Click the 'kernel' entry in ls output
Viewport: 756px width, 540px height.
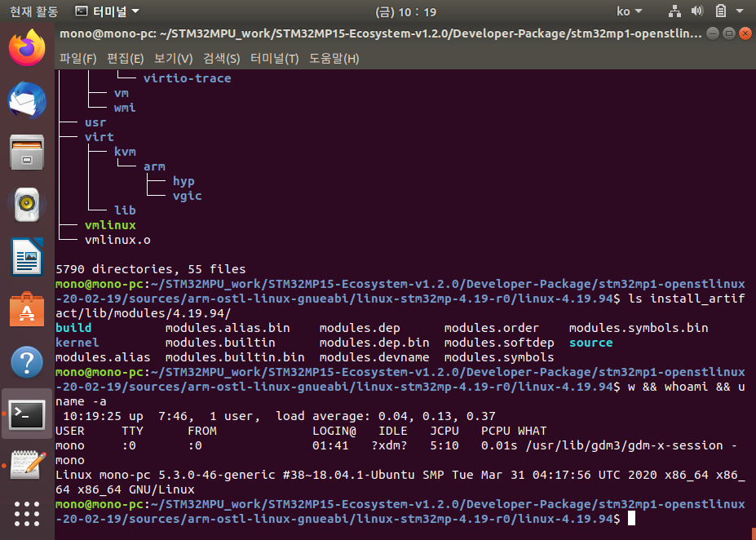coord(77,343)
